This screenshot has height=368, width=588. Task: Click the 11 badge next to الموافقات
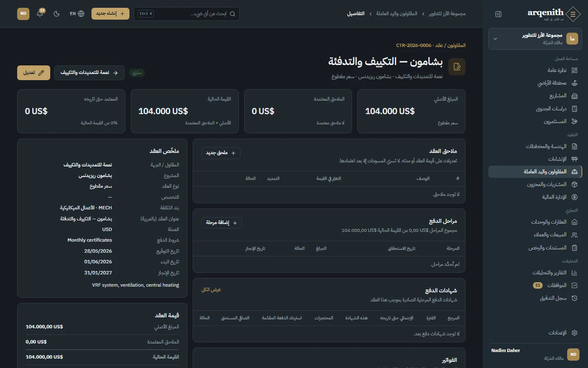click(x=538, y=285)
